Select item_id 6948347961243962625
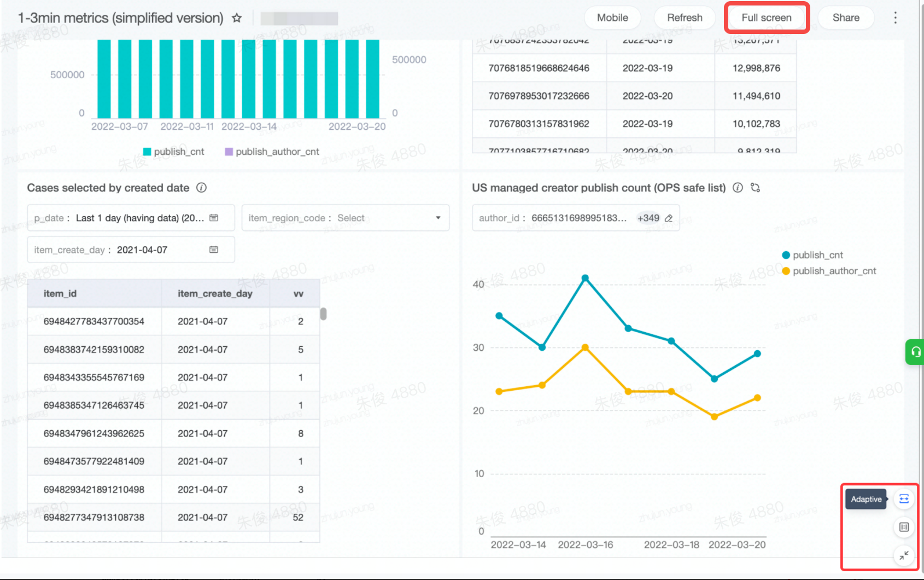The image size is (924, 580). tap(94, 433)
